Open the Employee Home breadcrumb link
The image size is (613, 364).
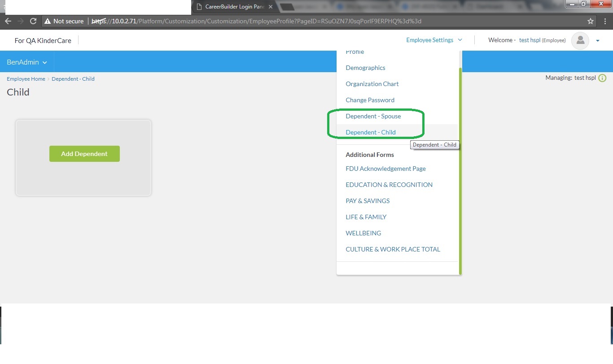click(26, 79)
